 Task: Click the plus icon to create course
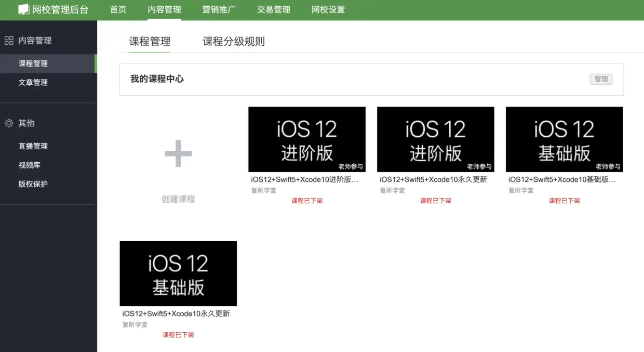(178, 153)
